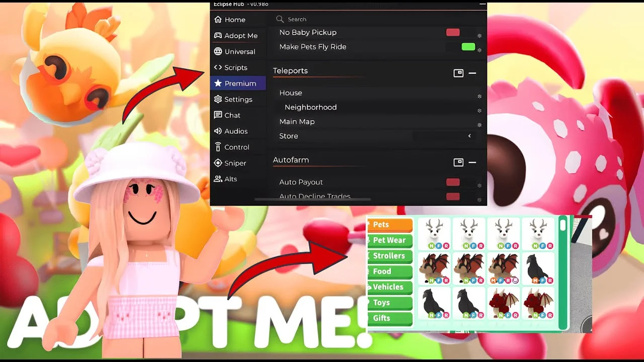The width and height of the screenshot is (644, 362).
Task: Enable the Auto Payout toggle
Action: coord(460,182)
